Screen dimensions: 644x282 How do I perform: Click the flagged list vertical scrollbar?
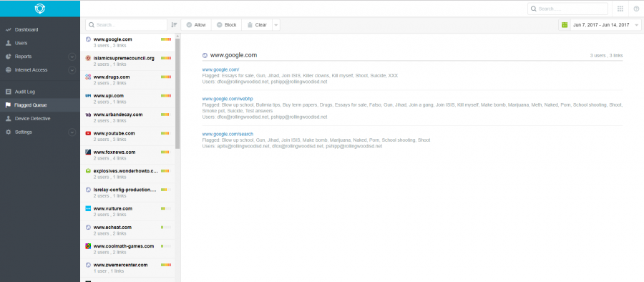(177, 93)
